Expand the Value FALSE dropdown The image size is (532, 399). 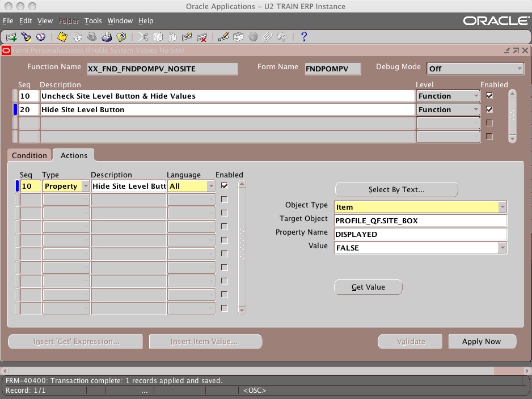[x=503, y=248]
